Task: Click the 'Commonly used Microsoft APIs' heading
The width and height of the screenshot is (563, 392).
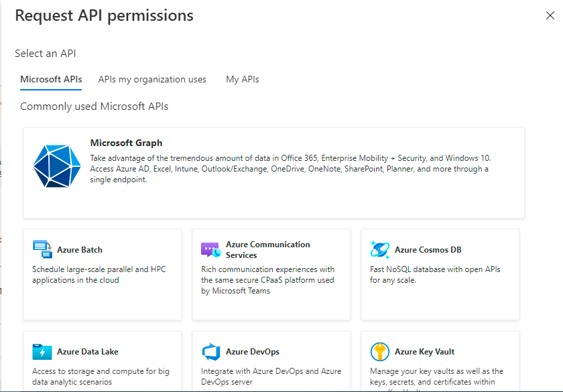Action: click(x=94, y=107)
